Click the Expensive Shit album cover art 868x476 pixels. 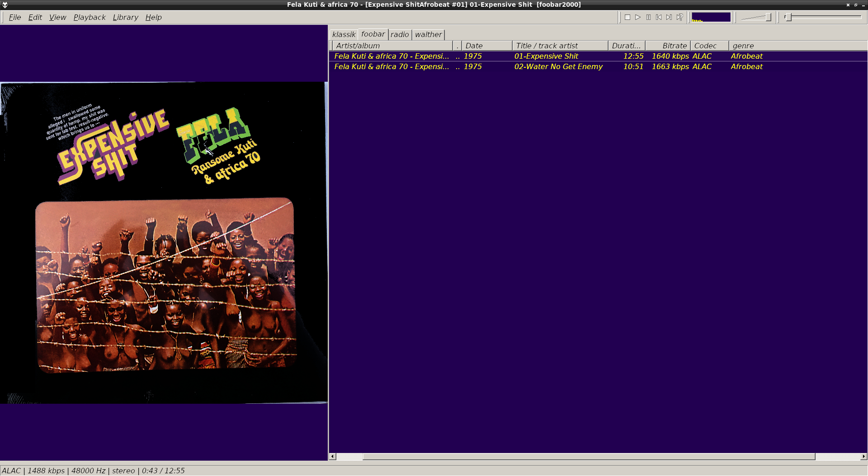[164, 243]
